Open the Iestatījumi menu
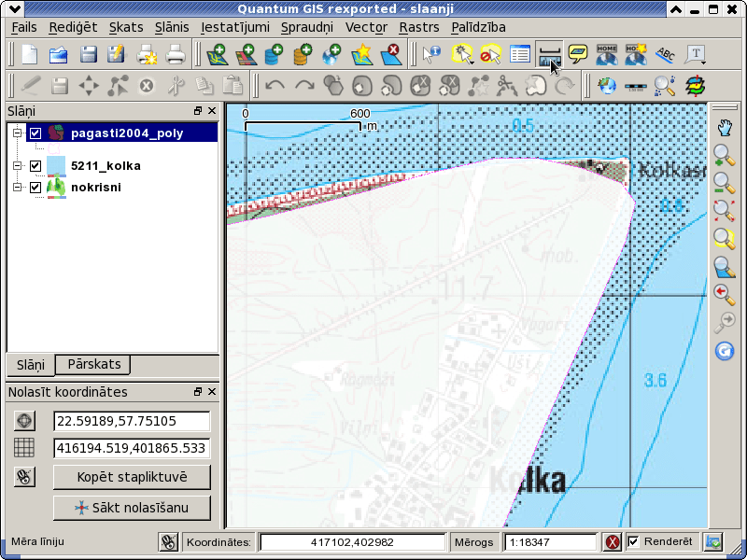The height and width of the screenshot is (560, 747). coord(235,27)
